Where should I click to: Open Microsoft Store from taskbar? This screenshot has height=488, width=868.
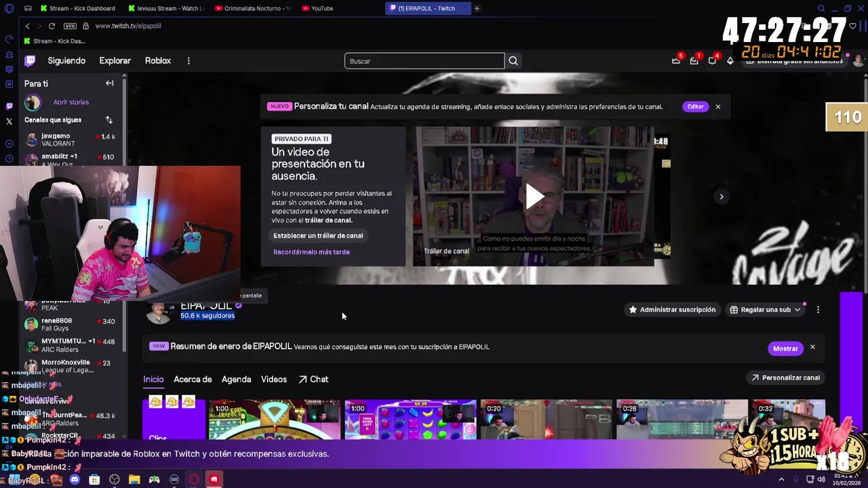pyautogui.click(x=94, y=480)
